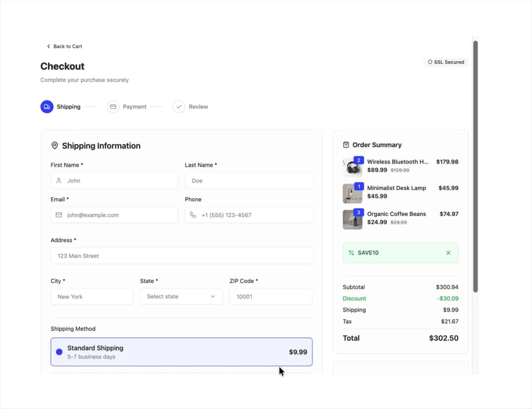The width and height of the screenshot is (532, 409).
Task: Click the Organic Coffee Beans thumbnail
Action: tap(353, 220)
